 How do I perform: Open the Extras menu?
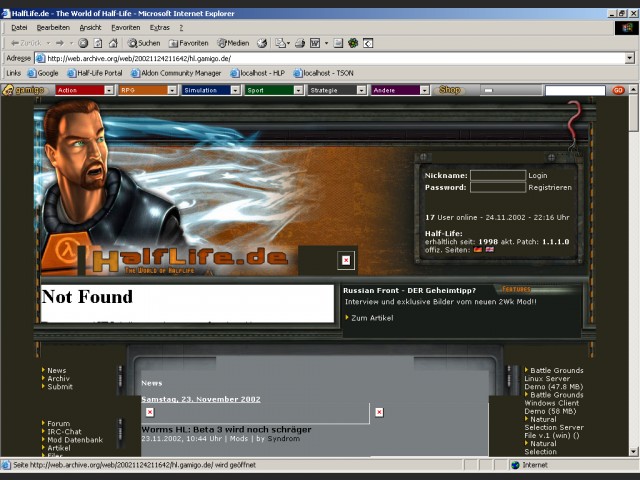coord(160,27)
